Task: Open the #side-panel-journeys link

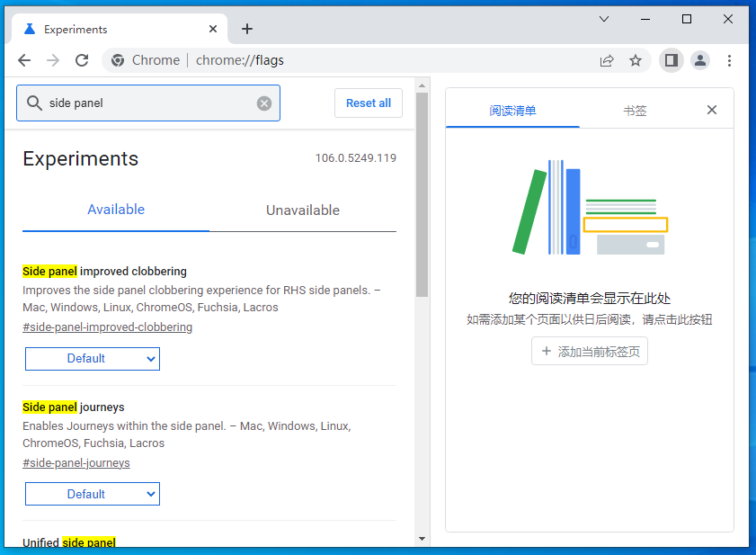Action: [x=76, y=463]
